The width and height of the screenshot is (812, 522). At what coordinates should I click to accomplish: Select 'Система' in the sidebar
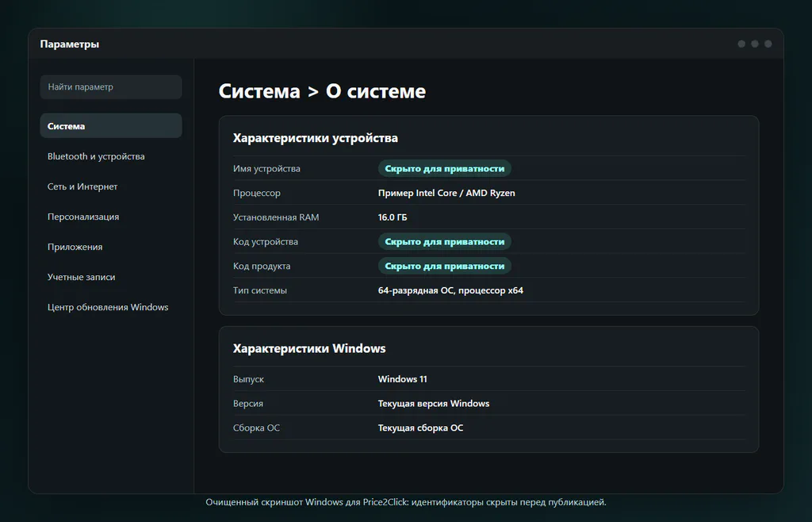coord(111,126)
